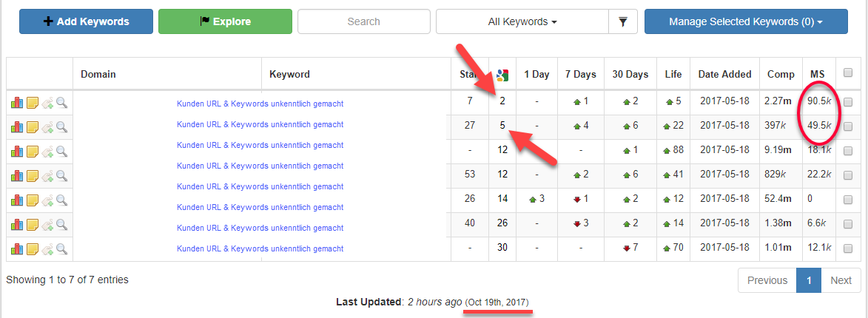Click the add-tag icon in the fourth row
The image size is (868, 318).
(47, 176)
